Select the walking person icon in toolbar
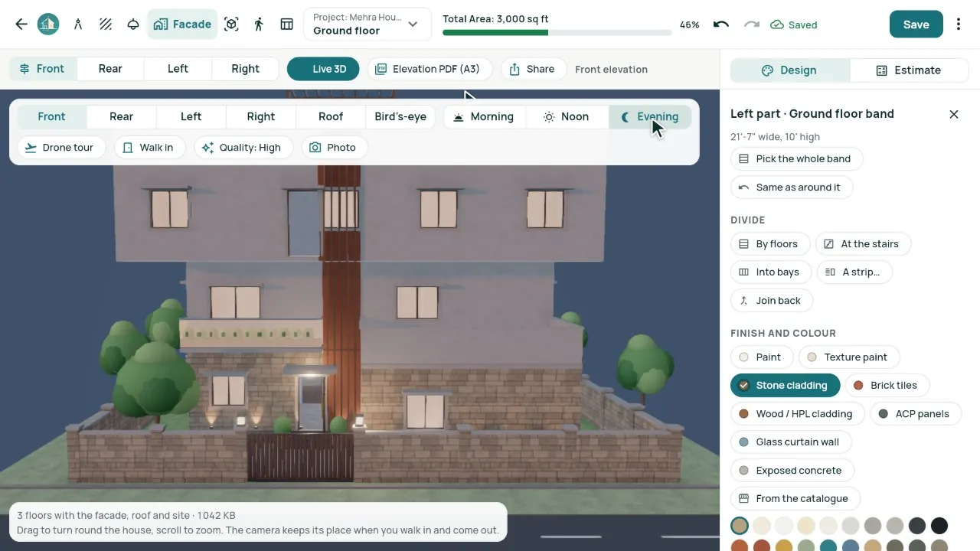980x551 pixels. [x=259, y=24]
